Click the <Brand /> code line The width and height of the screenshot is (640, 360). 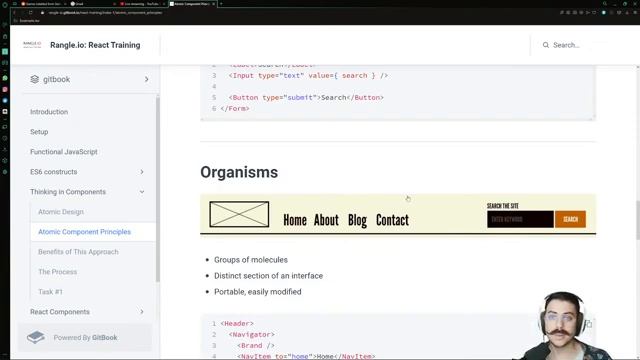[256, 346]
